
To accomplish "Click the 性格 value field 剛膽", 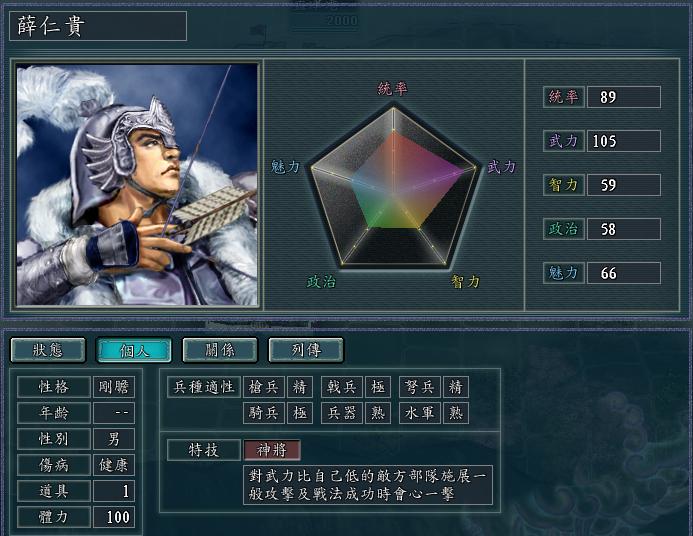I will 114,387.
